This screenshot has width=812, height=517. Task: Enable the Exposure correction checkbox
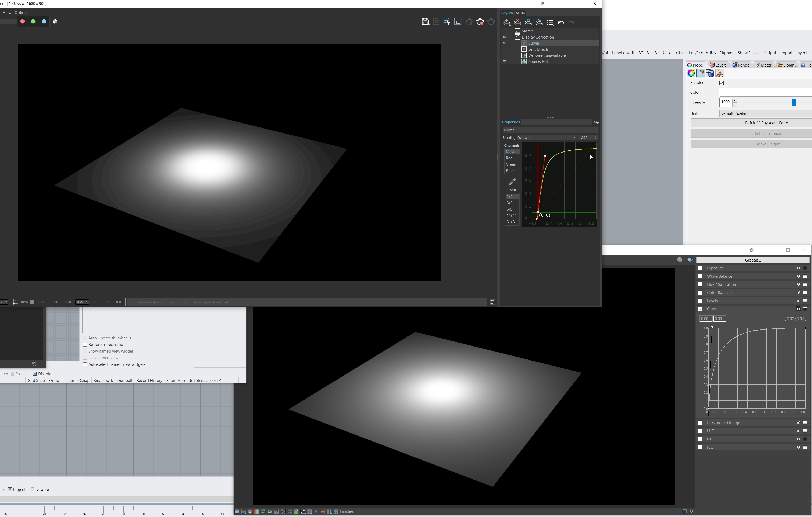pyautogui.click(x=700, y=268)
